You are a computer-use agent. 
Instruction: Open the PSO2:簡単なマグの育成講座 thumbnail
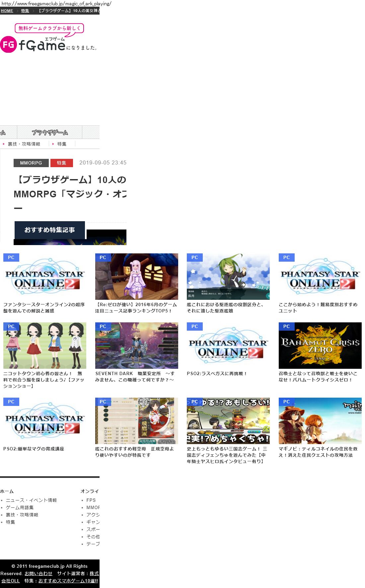point(45,421)
